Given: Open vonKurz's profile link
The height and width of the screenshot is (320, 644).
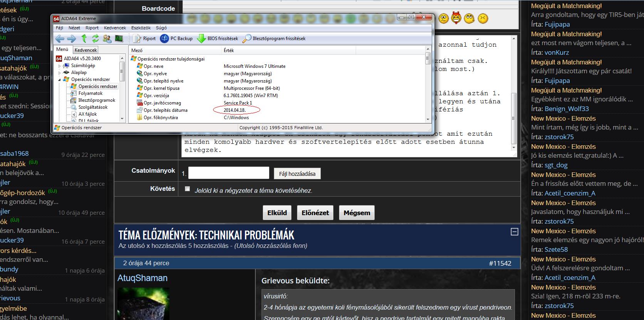Looking at the screenshot, I should 557,52.
